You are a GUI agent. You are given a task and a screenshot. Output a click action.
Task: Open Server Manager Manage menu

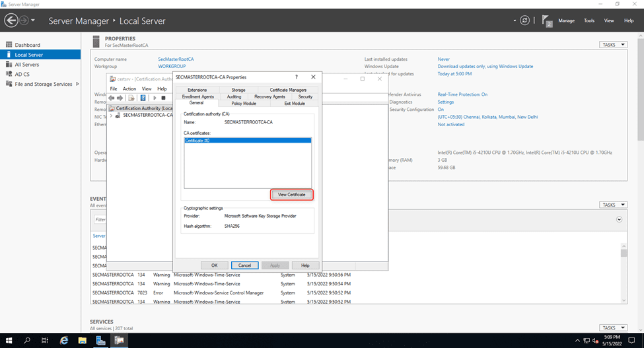(x=566, y=20)
